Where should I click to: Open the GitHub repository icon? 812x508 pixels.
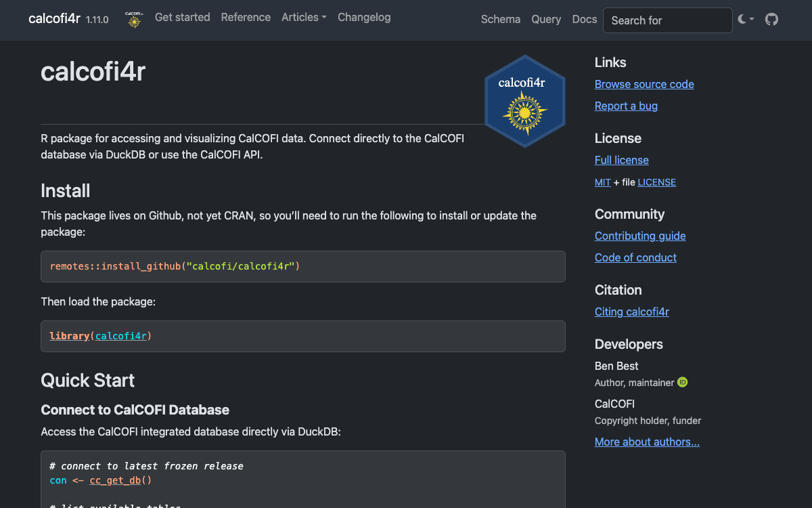(771, 20)
